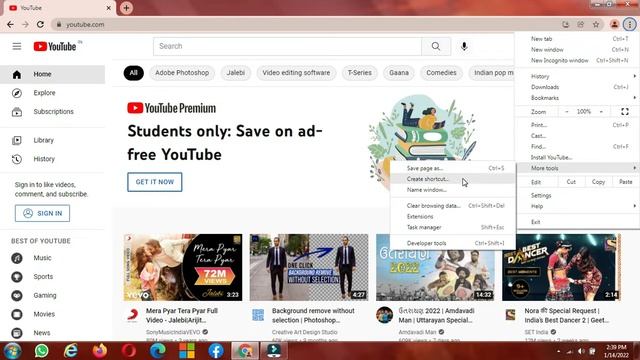Reload the YouTube page
The height and width of the screenshot is (360, 640).
coord(40,24)
